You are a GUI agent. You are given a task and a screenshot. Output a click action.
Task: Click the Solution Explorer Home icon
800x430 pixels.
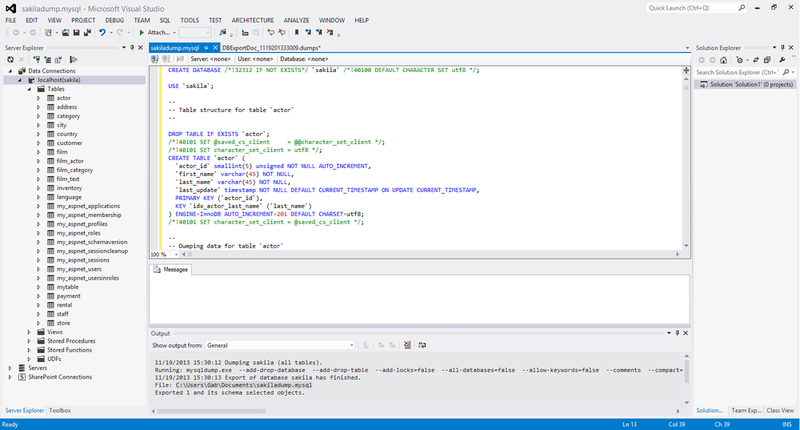(x=723, y=60)
